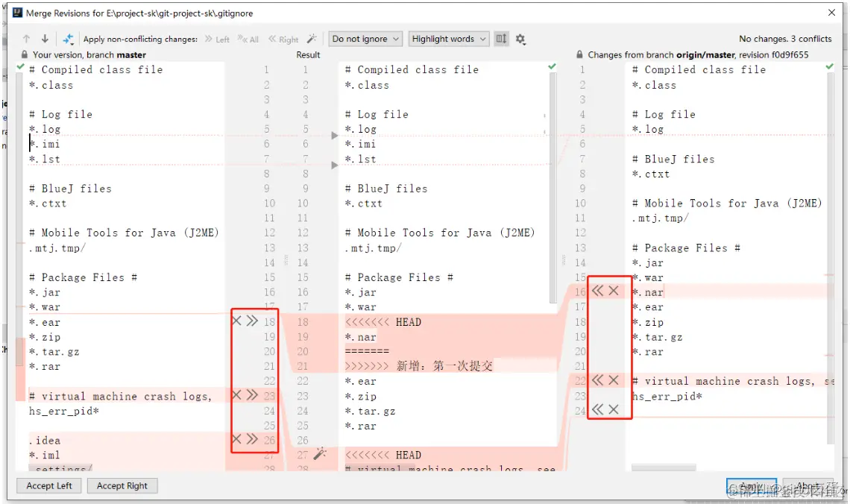Click '*.lst' line in the Result pane
850x504 pixels.
360,160
